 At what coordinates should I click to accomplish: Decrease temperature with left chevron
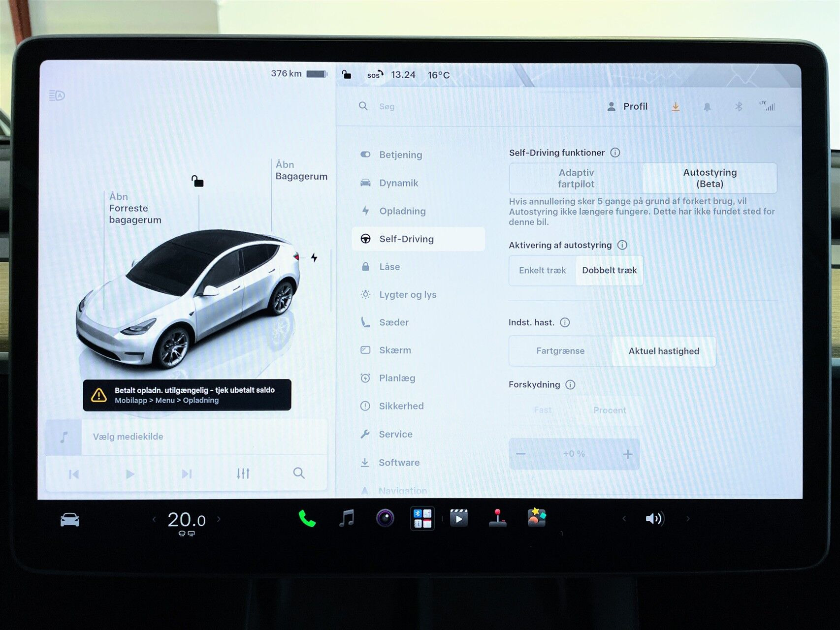[x=154, y=519]
